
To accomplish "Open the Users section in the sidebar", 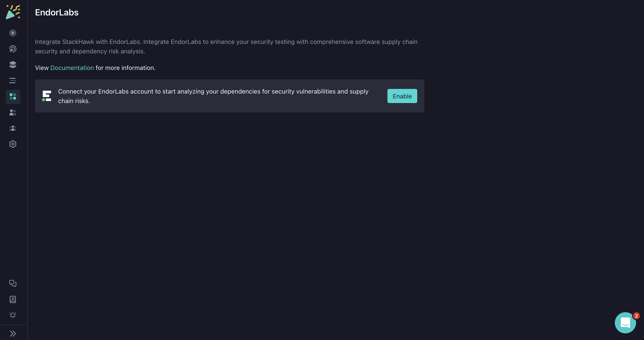I will 13,113.
